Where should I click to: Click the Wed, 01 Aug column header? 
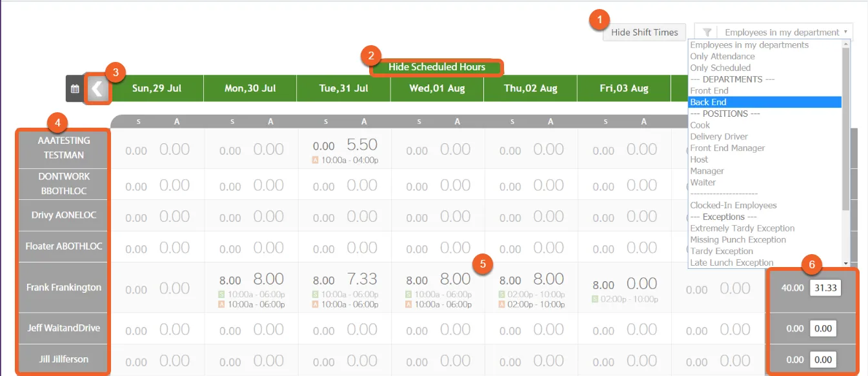coord(437,88)
